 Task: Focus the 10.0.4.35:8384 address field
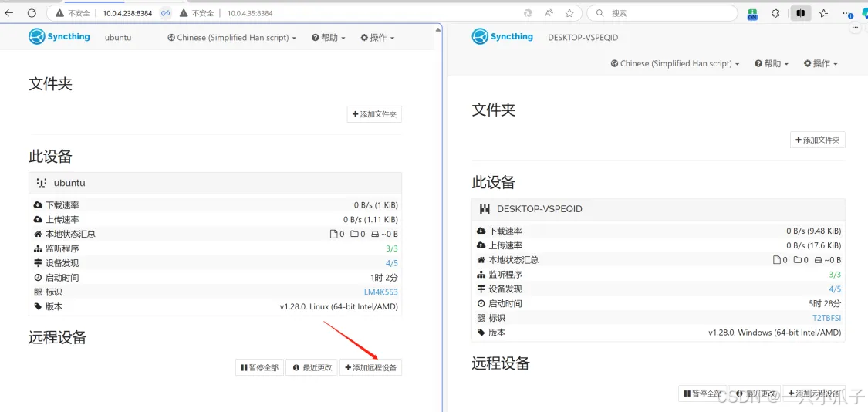pos(250,13)
